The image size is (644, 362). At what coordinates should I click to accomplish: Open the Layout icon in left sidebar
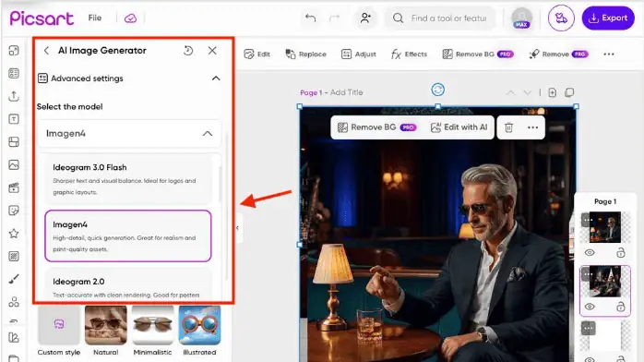tap(14, 142)
